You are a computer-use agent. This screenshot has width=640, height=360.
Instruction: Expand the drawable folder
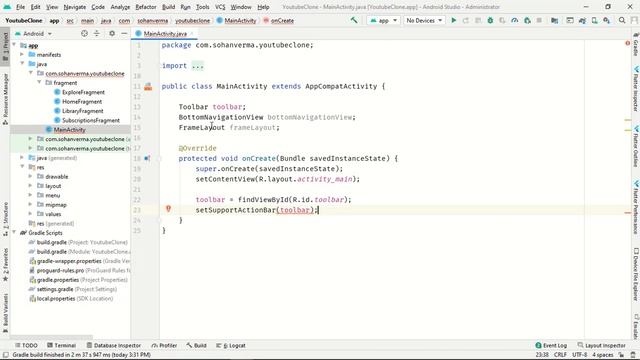click(31, 177)
